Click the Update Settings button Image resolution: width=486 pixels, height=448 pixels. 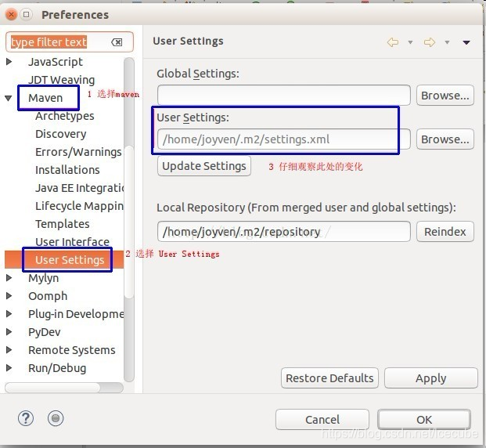(204, 166)
